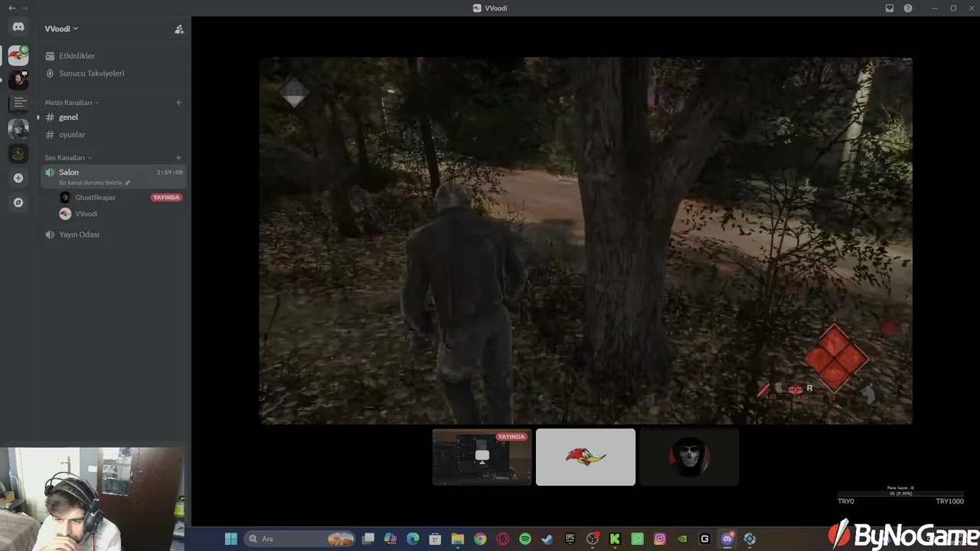
Task: Click the TRY0 goal start label
Action: [845, 502]
